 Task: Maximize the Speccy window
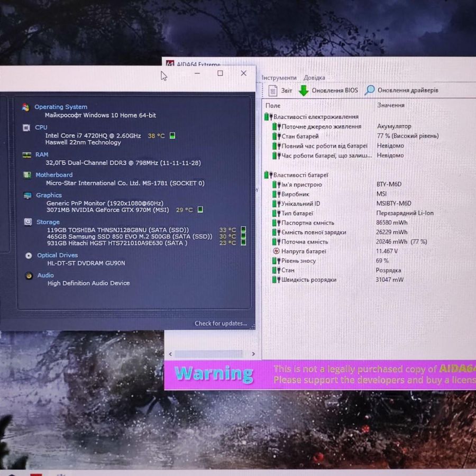pos(220,73)
